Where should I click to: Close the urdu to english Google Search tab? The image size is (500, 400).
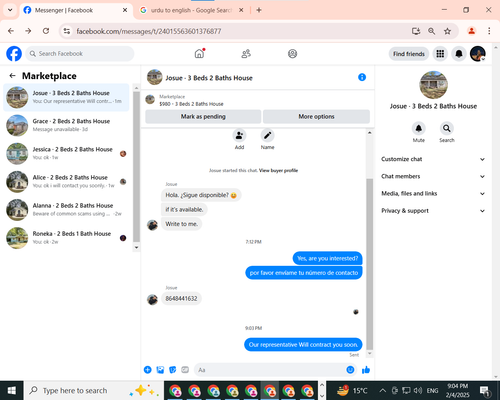tap(241, 10)
